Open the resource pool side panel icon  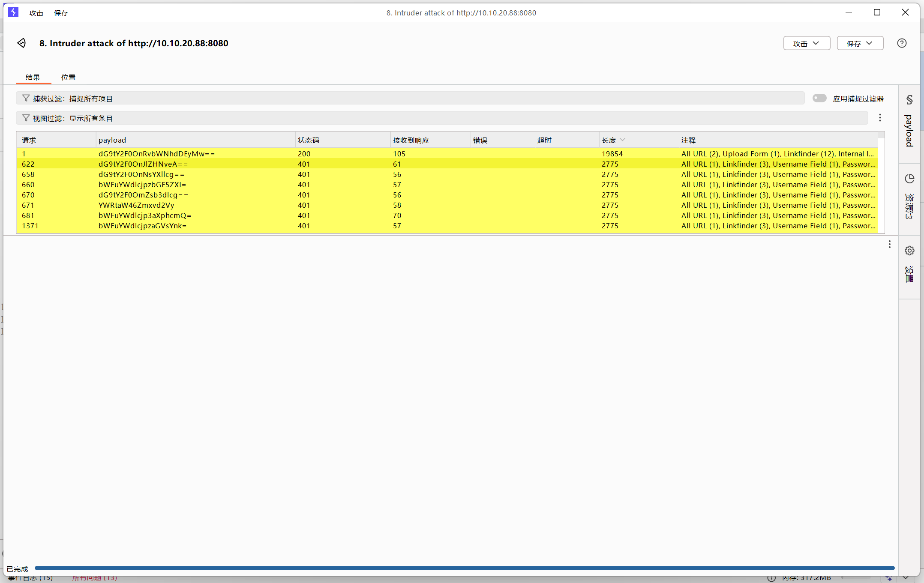tap(909, 179)
